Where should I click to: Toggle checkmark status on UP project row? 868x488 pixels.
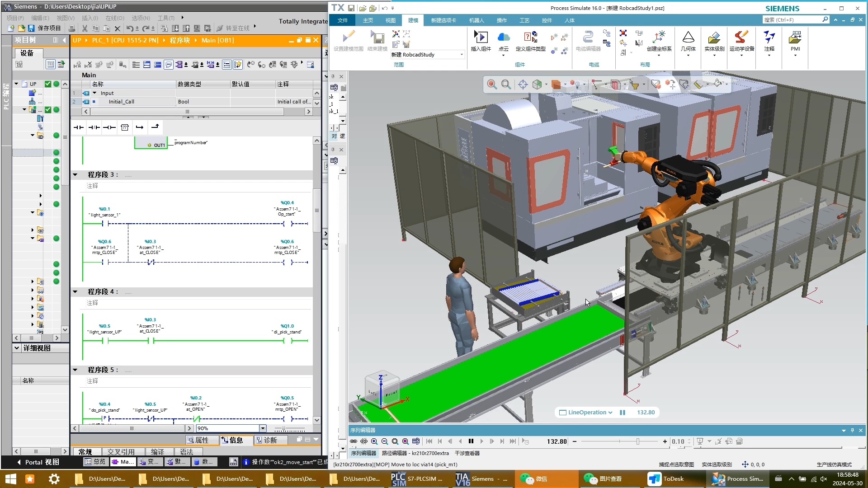48,84
